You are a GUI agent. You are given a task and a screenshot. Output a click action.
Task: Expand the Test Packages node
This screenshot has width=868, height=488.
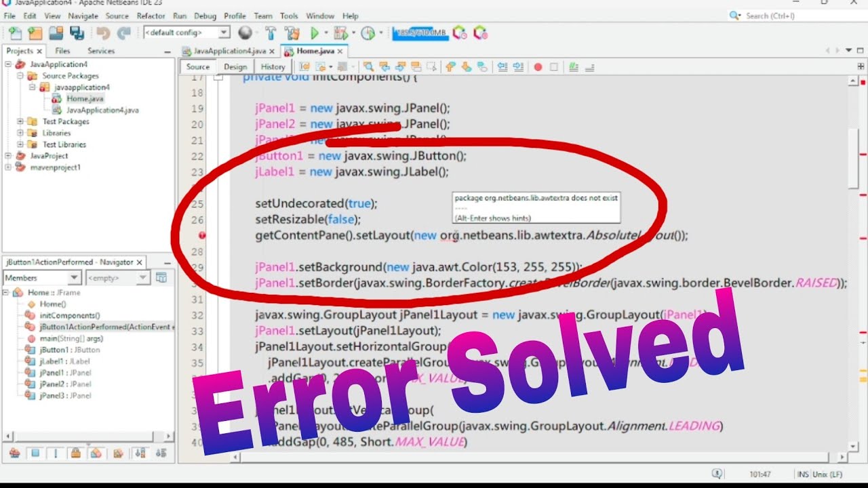20,121
